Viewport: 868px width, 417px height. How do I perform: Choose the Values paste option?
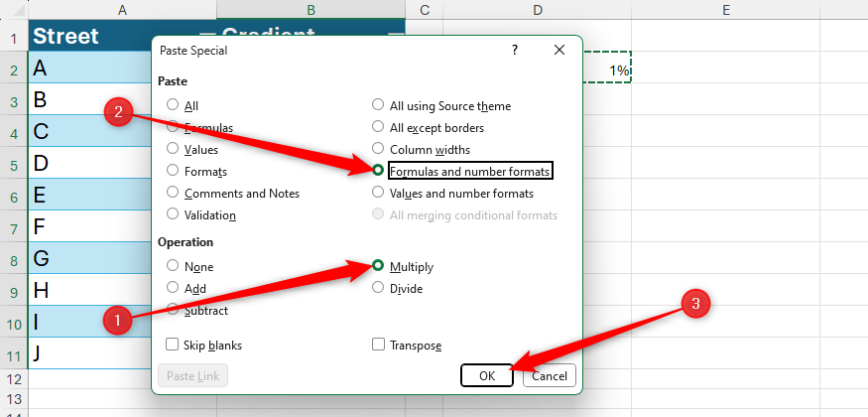tap(174, 150)
